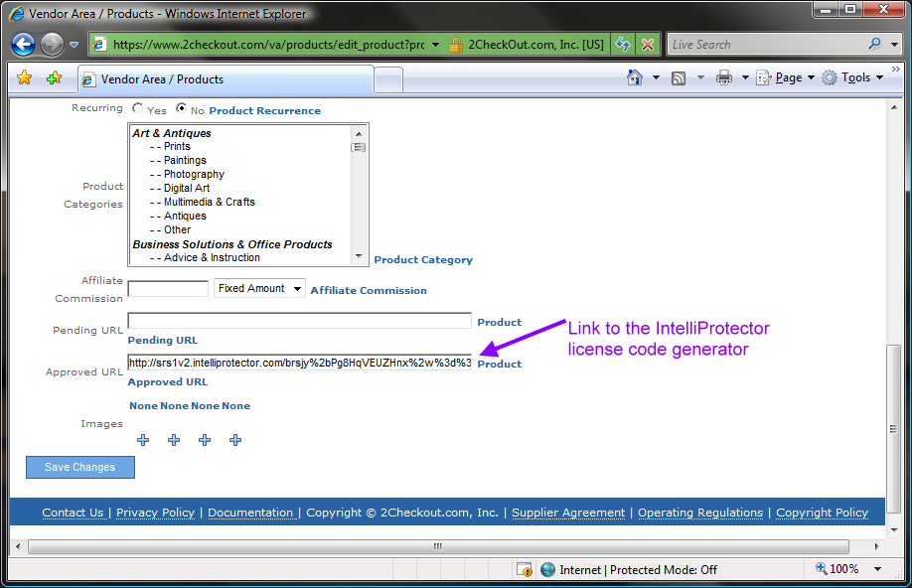The image size is (912, 588).
Task: Click the red Stop loading icon
Action: (648, 45)
